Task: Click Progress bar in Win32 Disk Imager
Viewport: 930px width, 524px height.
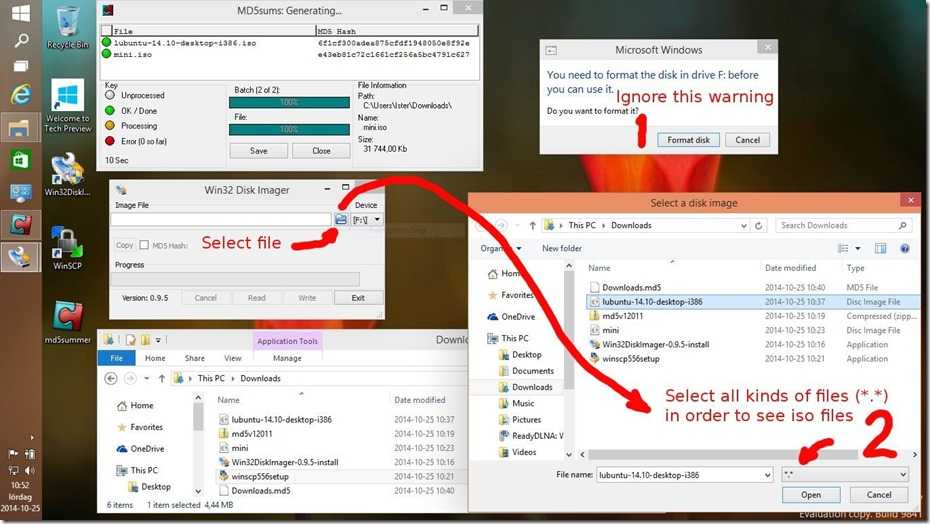Action: [x=235, y=279]
